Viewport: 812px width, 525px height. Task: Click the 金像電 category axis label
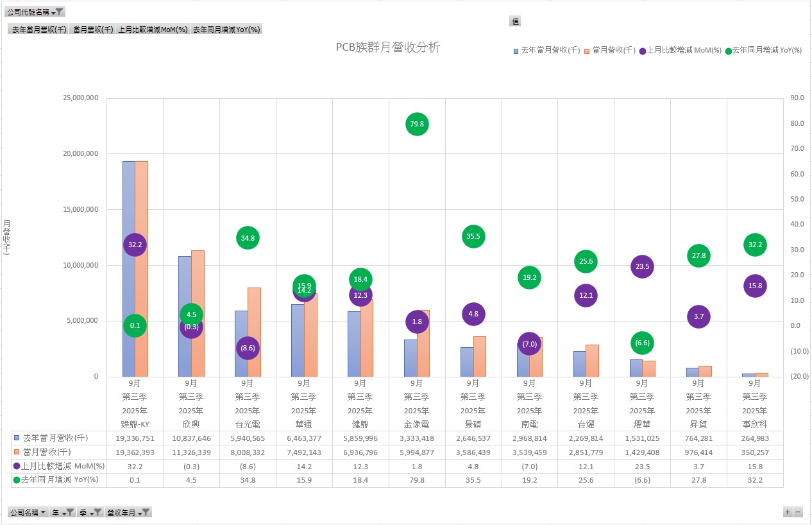pyautogui.click(x=416, y=424)
